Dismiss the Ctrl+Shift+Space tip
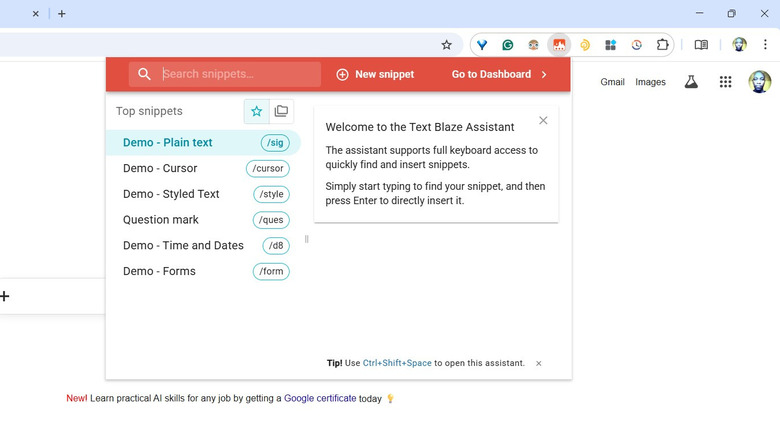 coord(539,363)
